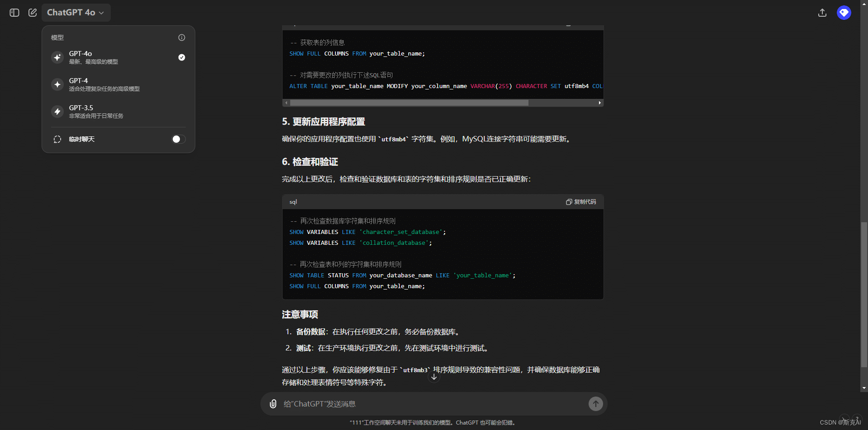Viewport: 868px width, 430px height.
Task: Start a new chat with pencil icon
Action: 33,13
